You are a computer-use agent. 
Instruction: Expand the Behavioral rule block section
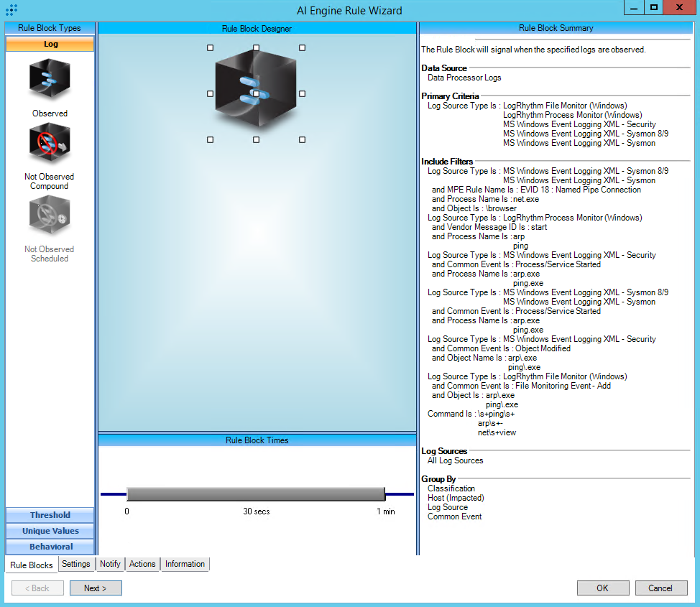coord(50,547)
